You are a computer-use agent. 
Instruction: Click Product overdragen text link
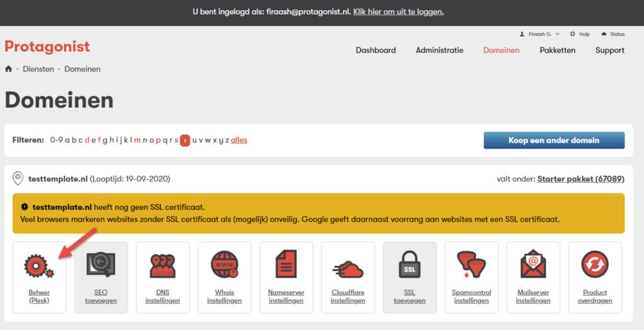click(595, 296)
